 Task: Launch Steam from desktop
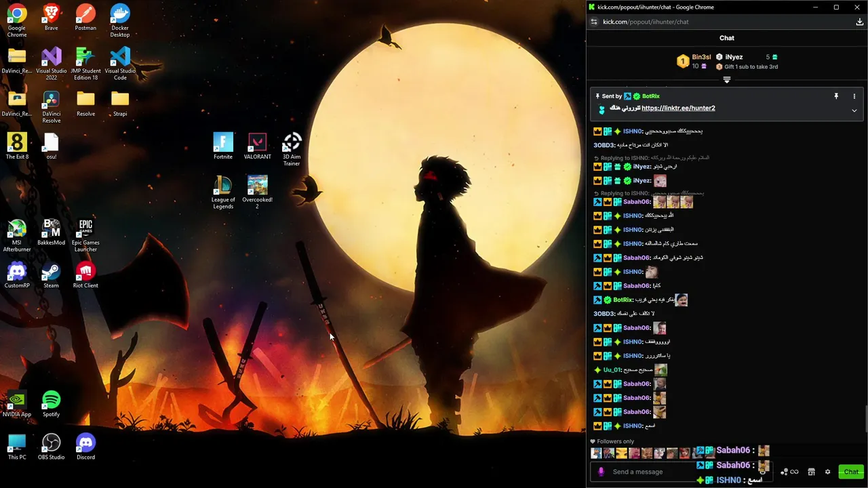pos(51,275)
